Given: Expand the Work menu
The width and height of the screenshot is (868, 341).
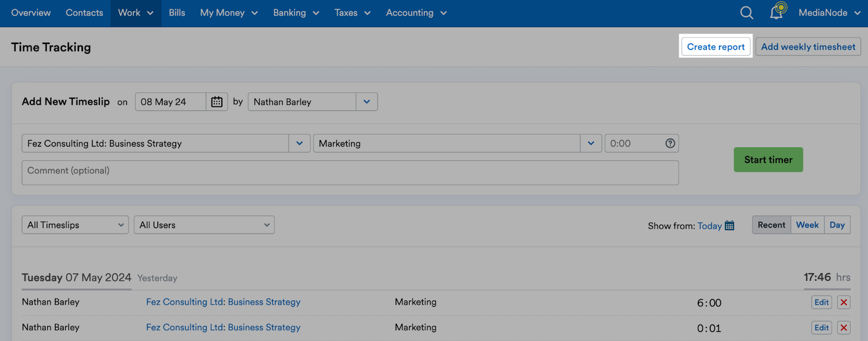Looking at the screenshot, I should tap(136, 13).
